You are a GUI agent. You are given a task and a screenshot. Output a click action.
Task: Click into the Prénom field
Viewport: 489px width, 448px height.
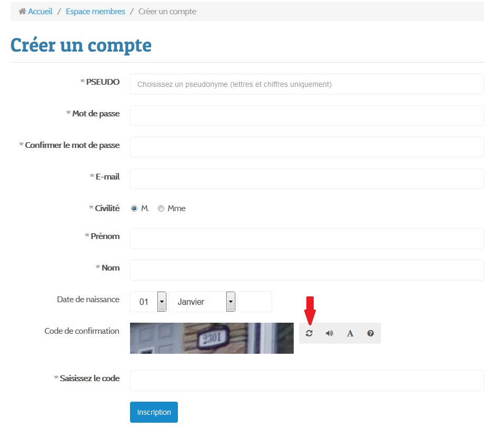[x=307, y=238]
